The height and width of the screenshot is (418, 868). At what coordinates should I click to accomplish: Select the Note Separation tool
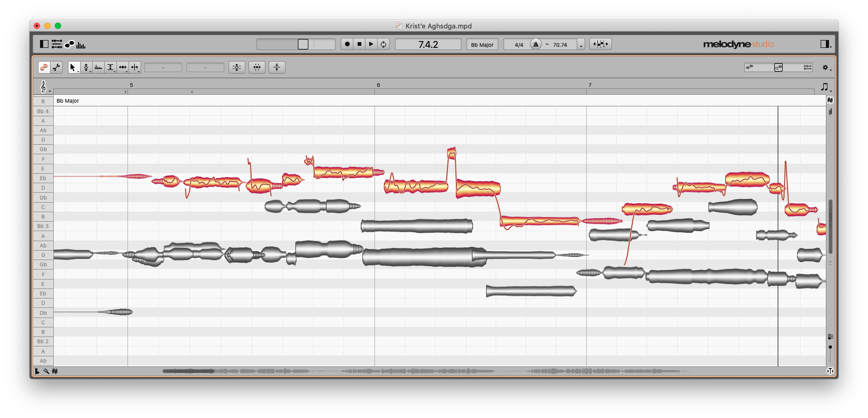point(135,67)
